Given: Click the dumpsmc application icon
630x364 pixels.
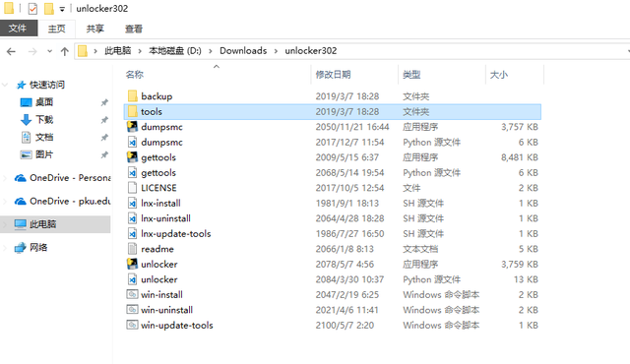Looking at the screenshot, I should point(133,127).
